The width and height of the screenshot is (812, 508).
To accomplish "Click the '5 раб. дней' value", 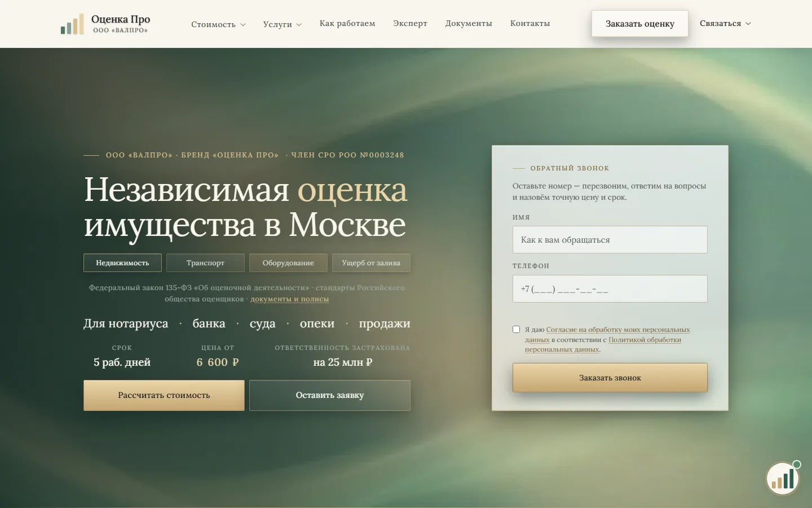I will point(122,362).
